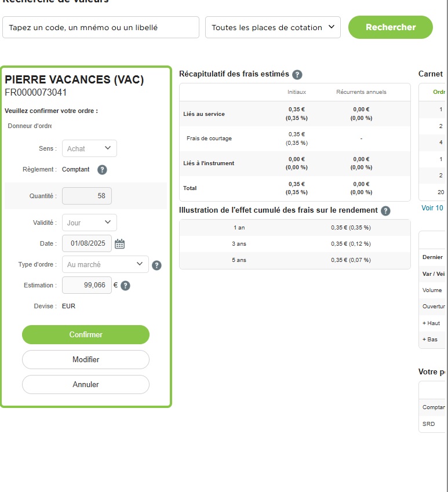
Task: Open help icon beside Type d'ordre
Action: 156,265
